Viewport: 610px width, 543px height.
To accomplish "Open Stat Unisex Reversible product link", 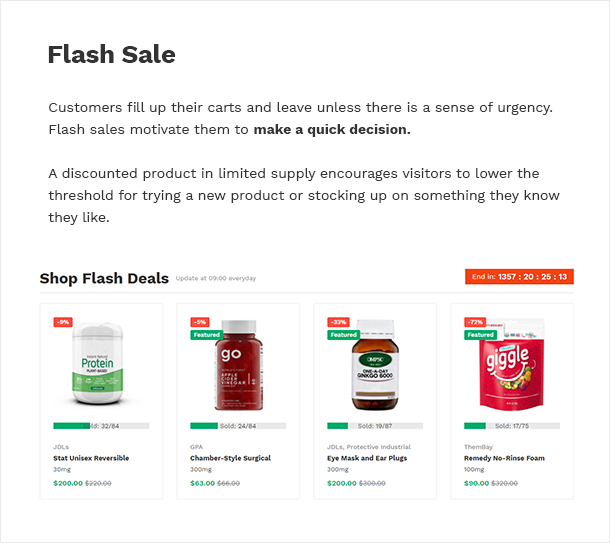I will pos(91,458).
